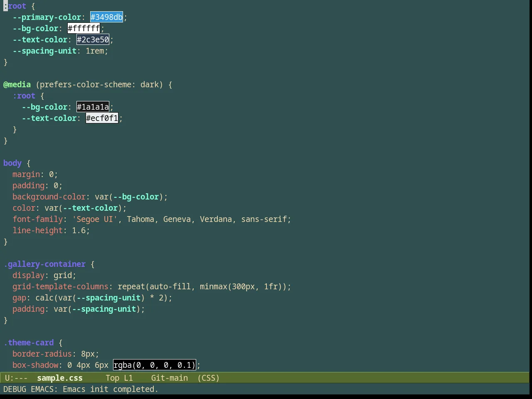Click the .theme-card selector
The image size is (532, 399).
pos(29,342)
